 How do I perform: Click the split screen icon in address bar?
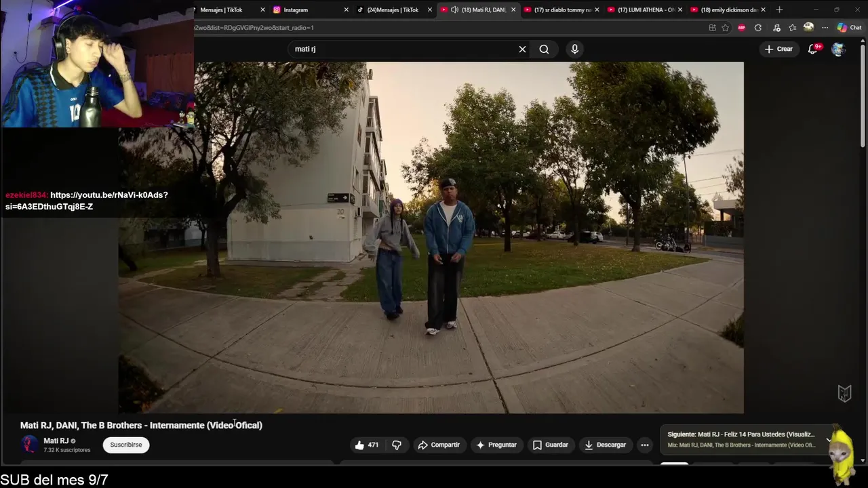(x=712, y=28)
